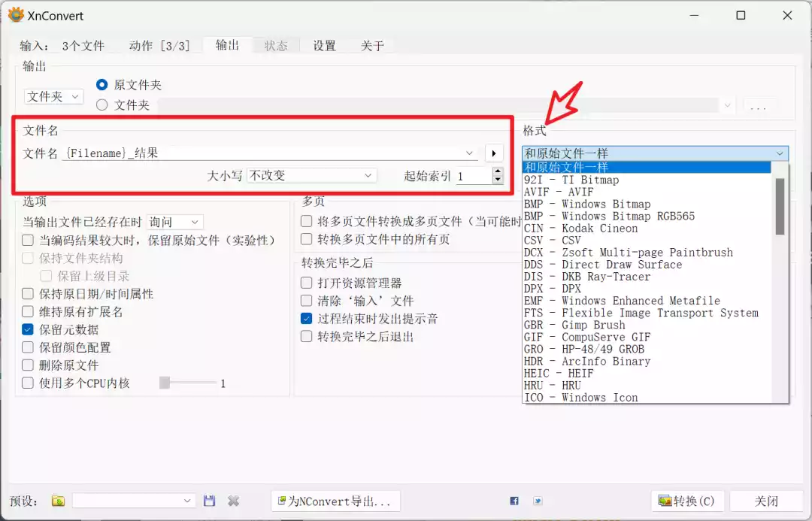Toggle 维持原有扩展名 checkbox
Viewport: 812px width, 521px height.
coord(28,312)
